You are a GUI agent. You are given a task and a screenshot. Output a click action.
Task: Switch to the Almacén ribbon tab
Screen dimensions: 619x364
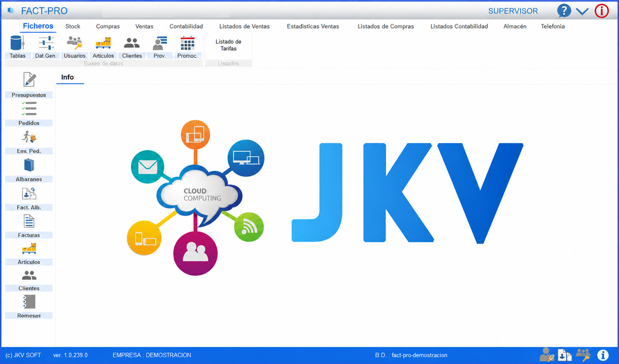pyautogui.click(x=515, y=26)
